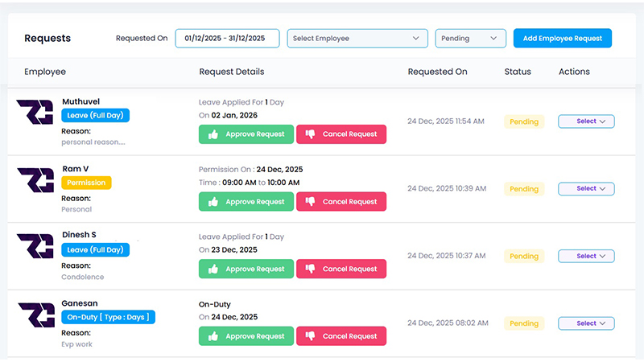The image size is (644, 362).
Task: Click thumbs-down icon in Ram V's Cancel Request
Action: [x=310, y=202]
